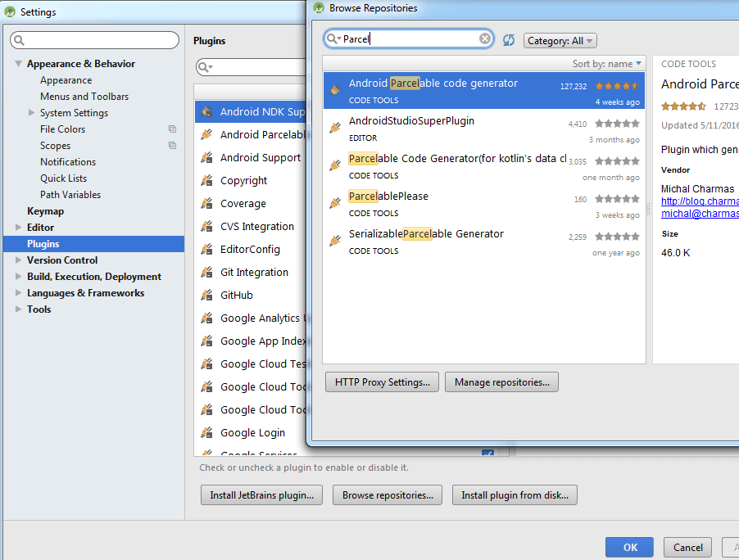Click the Manage repositories button

click(x=502, y=382)
